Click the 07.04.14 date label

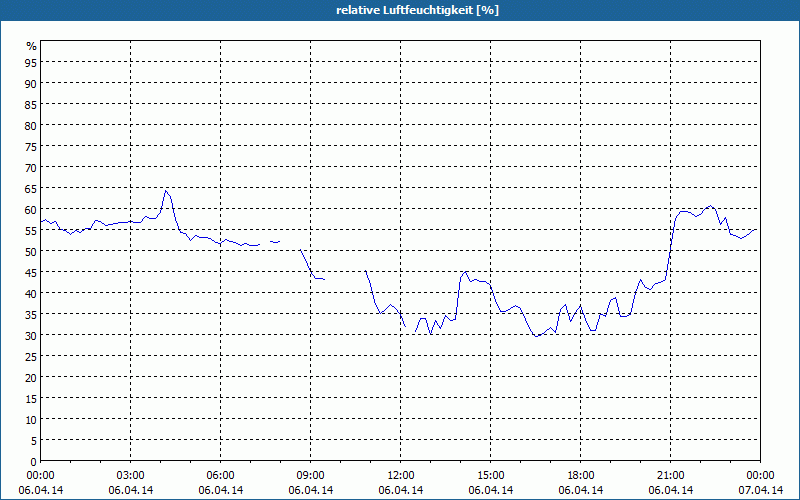click(x=760, y=490)
